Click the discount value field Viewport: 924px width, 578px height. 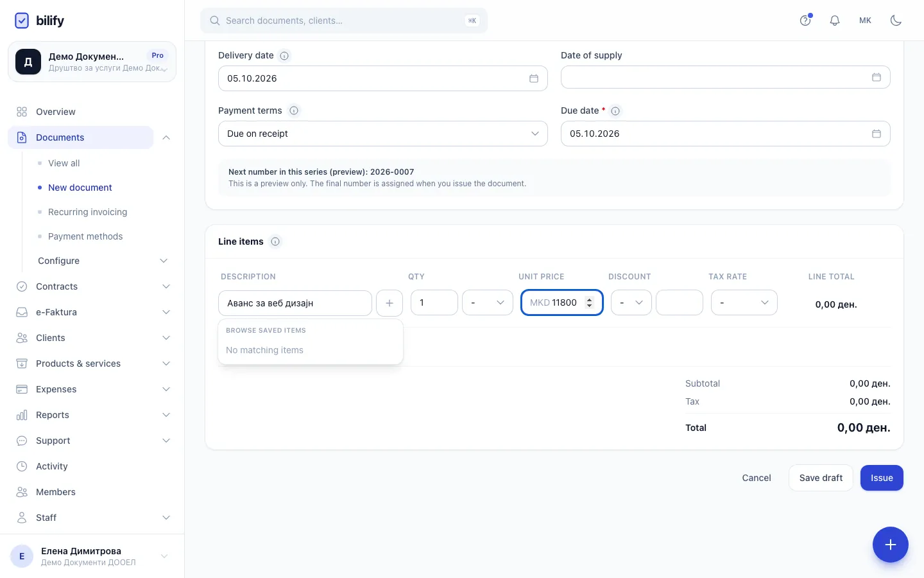680,302
